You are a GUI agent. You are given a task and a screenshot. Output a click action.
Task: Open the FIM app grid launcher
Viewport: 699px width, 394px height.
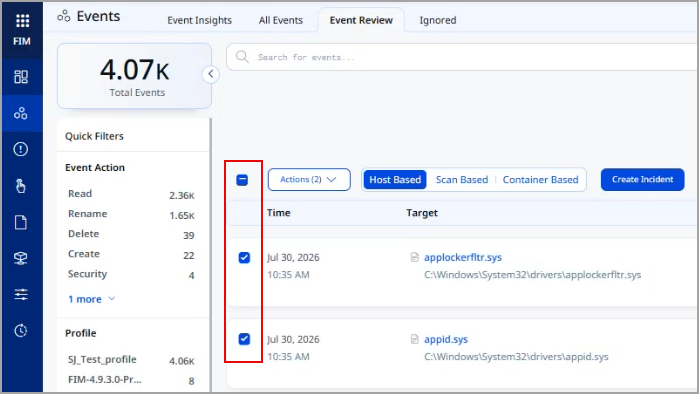(x=22, y=21)
